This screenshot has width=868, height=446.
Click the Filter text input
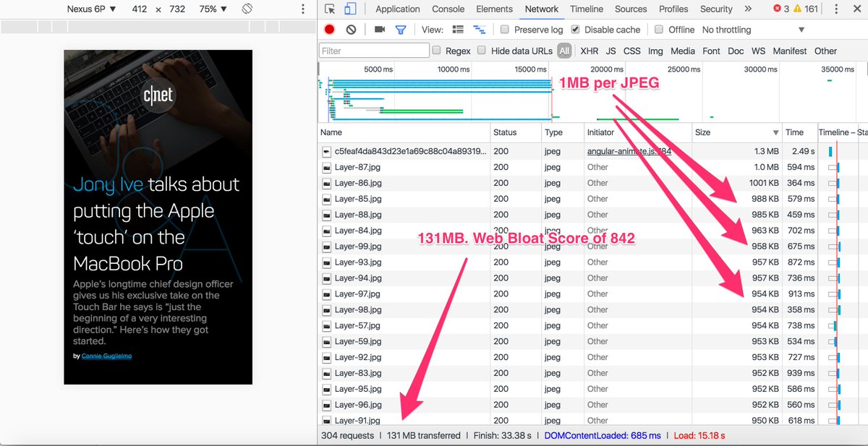(x=374, y=51)
